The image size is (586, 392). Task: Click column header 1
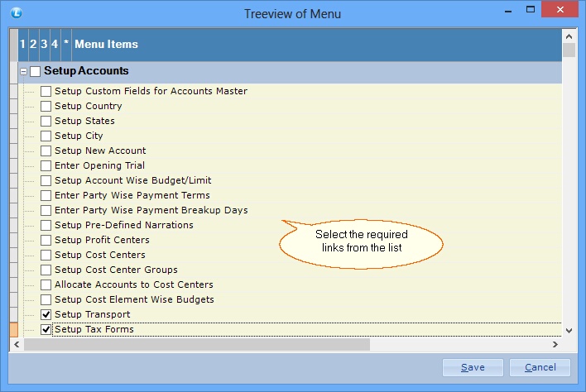tap(23, 44)
